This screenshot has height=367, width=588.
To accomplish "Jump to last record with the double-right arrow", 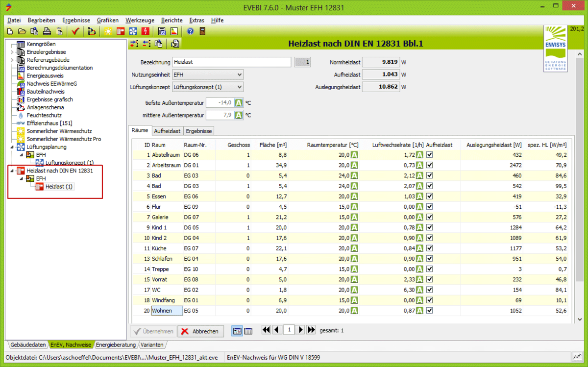I will (x=311, y=330).
